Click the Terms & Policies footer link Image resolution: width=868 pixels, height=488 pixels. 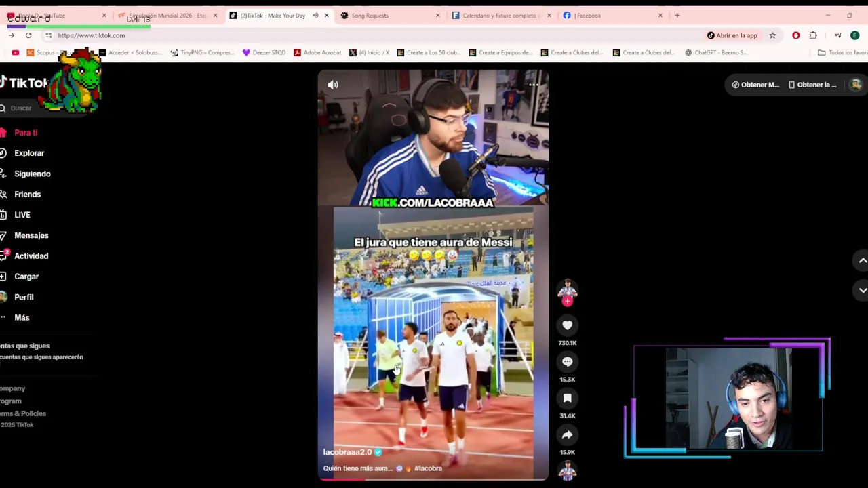click(23, 413)
